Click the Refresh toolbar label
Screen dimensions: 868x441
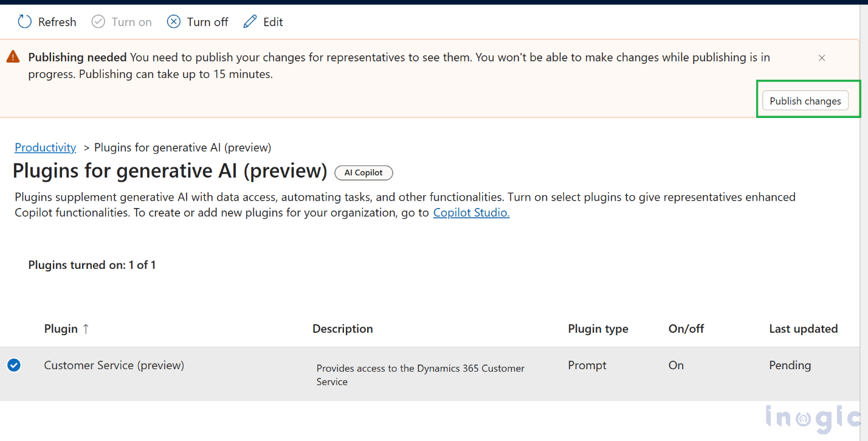pyautogui.click(x=57, y=22)
